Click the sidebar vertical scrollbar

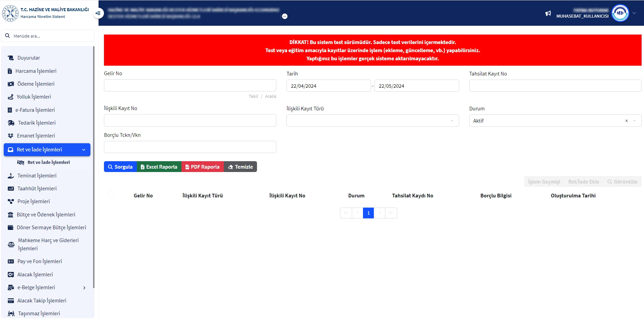[93, 169]
